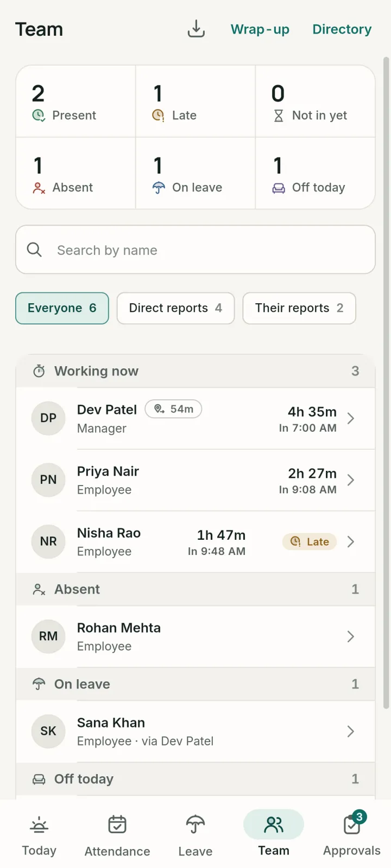Tap the Late clock icon in summary
Viewport: 391px width, 868px height.
(158, 115)
